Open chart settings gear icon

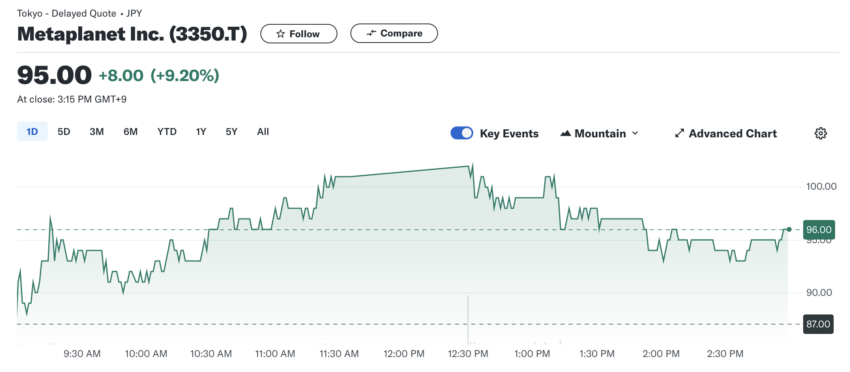(x=821, y=133)
